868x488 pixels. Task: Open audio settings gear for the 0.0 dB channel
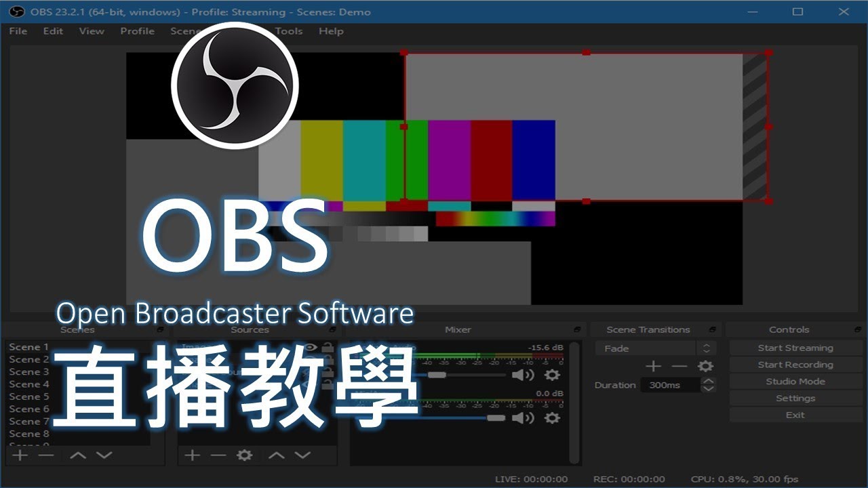pyautogui.click(x=553, y=418)
